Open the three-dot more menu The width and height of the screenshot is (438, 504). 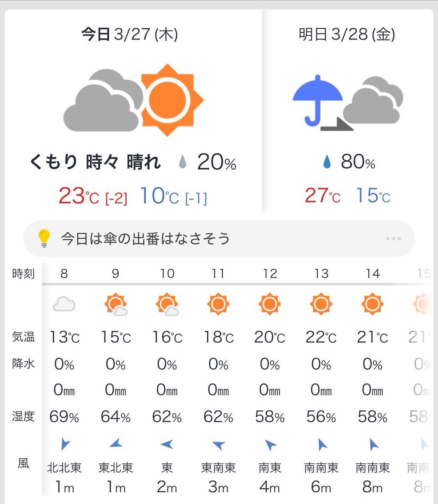click(393, 239)
